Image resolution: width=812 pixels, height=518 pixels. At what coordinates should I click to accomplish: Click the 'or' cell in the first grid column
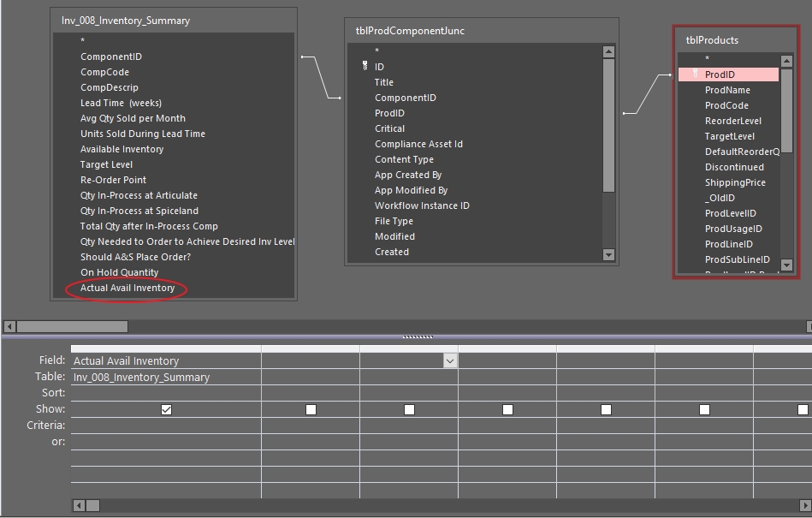pos(166,442)
